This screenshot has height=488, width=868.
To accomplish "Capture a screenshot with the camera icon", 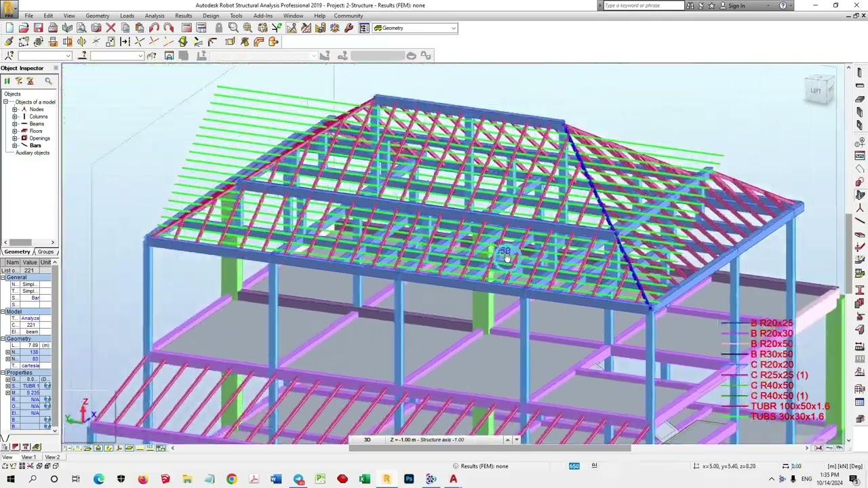I will tap(96, 28).
